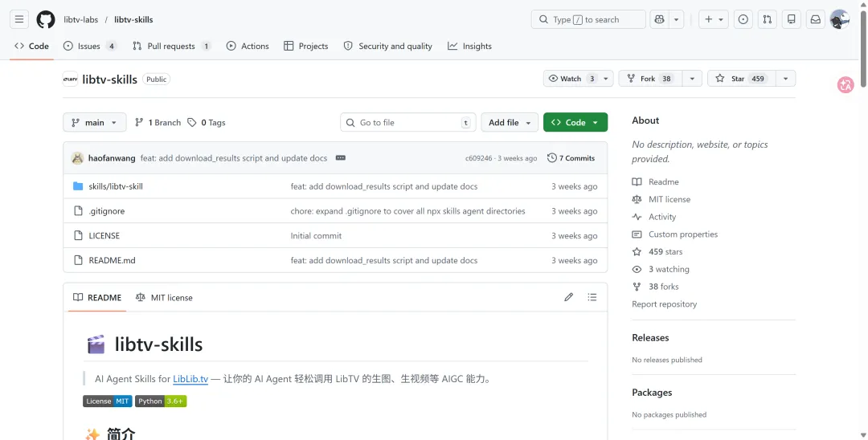Switch to the Pull requests tab

[x=172, y=46]
